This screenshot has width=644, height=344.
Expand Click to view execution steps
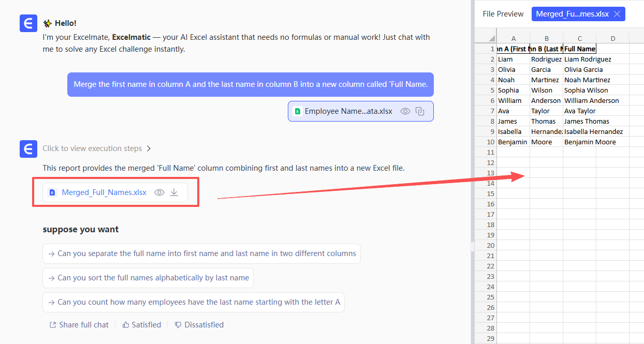pyautogui.click(x=97, y=148)
